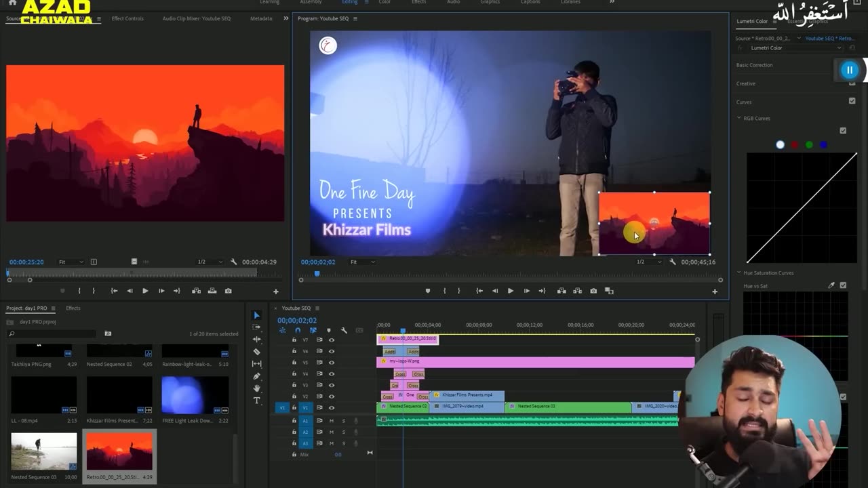Toggle lock on track V6

click(x=294, y=351)
